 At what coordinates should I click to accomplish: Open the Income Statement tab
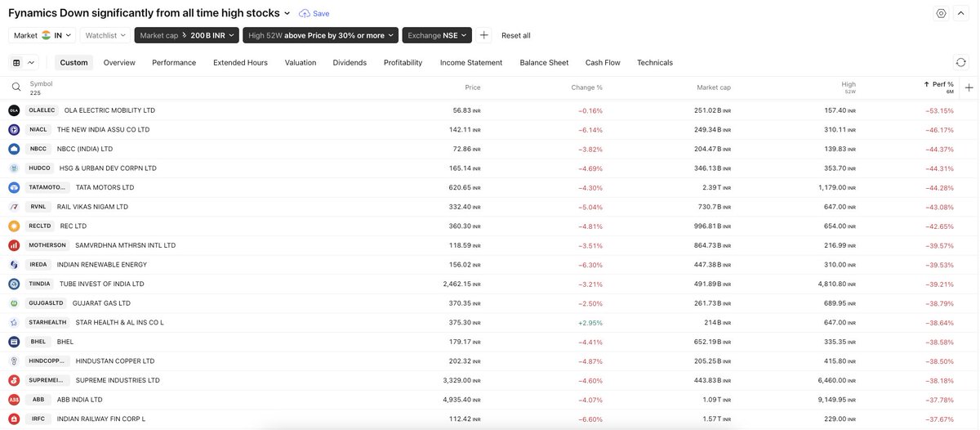(471, 62)
